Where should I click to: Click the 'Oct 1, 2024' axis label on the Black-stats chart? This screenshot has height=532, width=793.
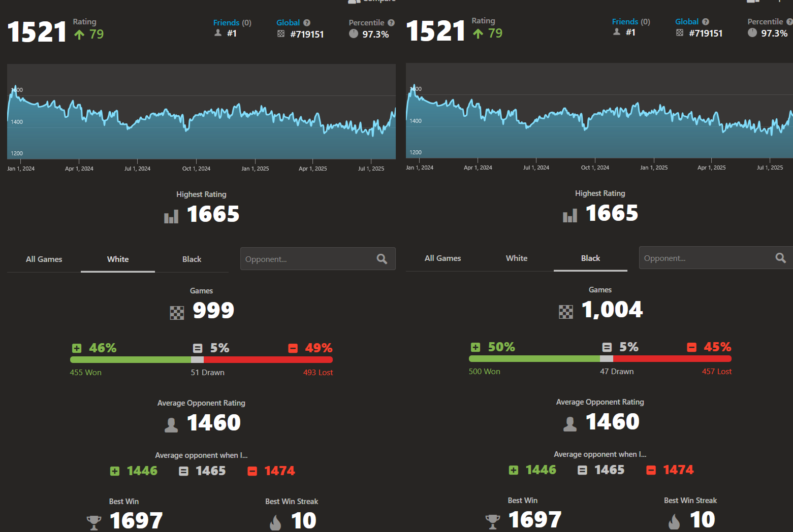tap(595, 168)
